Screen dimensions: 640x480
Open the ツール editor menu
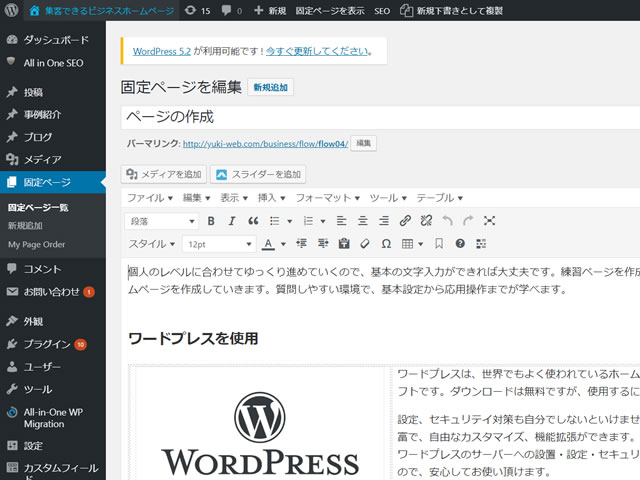tap(388, 198)
